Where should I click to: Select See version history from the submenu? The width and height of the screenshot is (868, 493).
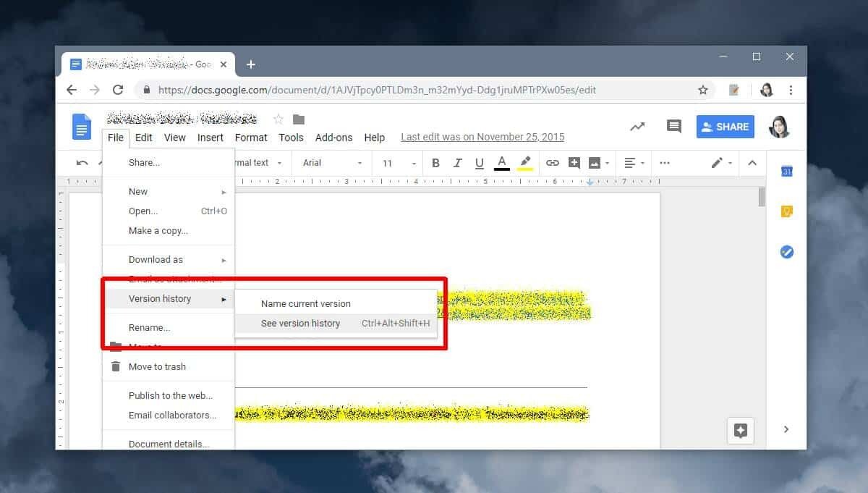[x=300, y=324]
